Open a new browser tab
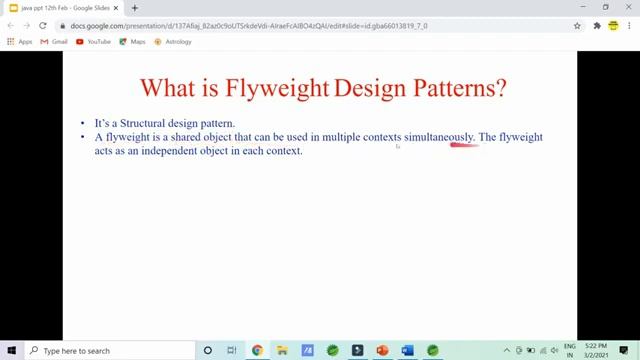640x360 pixels. tap(135, 8)
